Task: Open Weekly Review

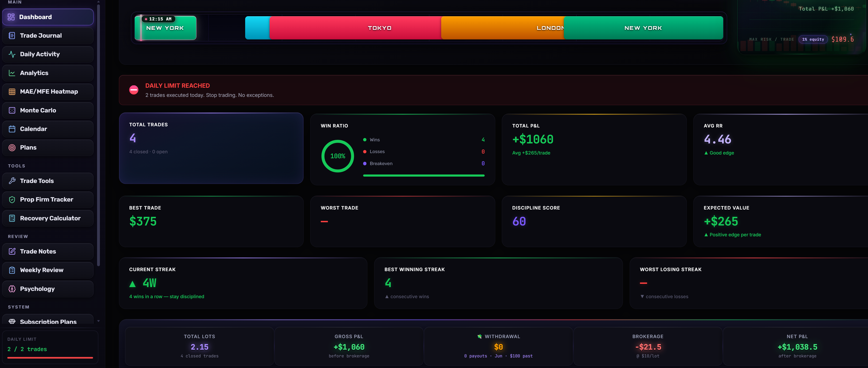Action: (x=48, y=270)
